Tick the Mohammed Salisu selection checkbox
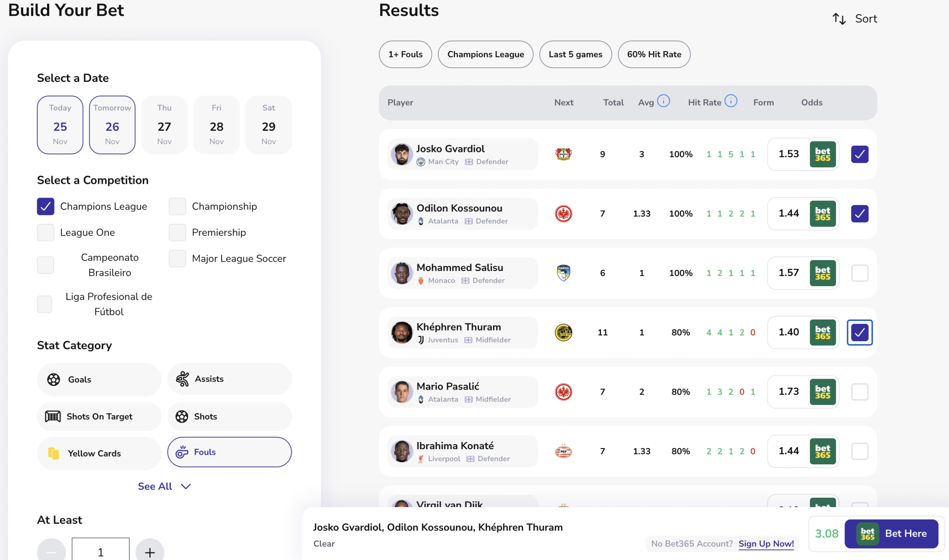Viewport: 949px width, 560px height. [x=860, y=273]
